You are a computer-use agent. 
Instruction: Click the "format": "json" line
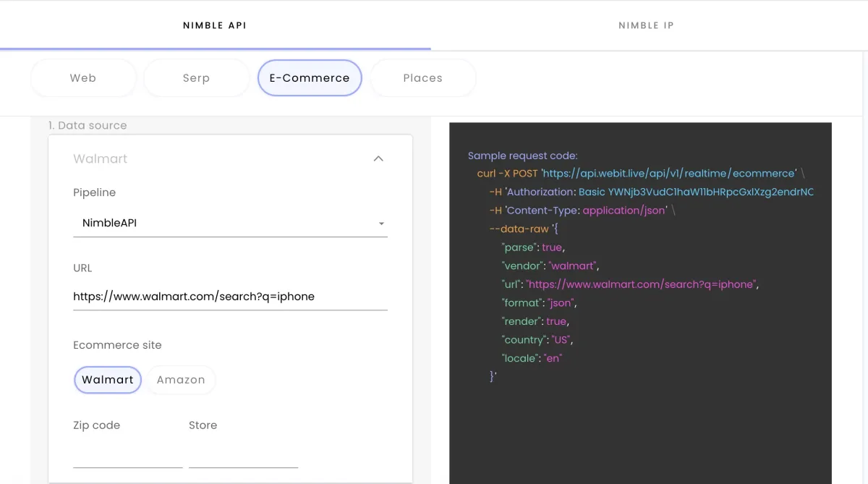(x=539, y=302)
